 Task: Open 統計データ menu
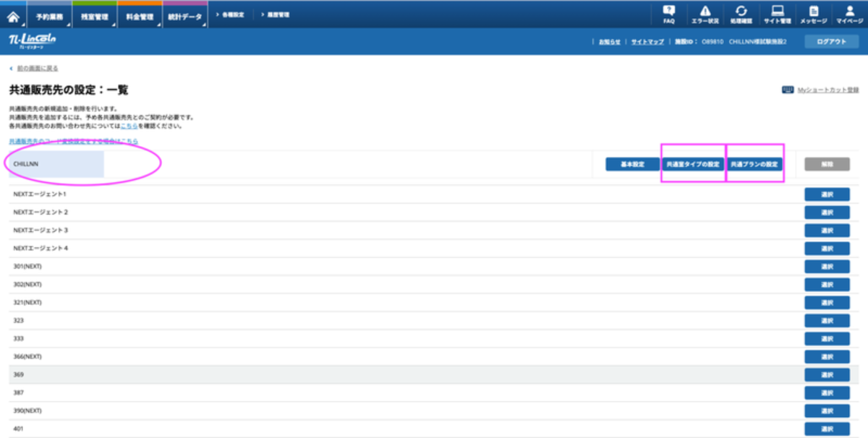coord(185,17)
